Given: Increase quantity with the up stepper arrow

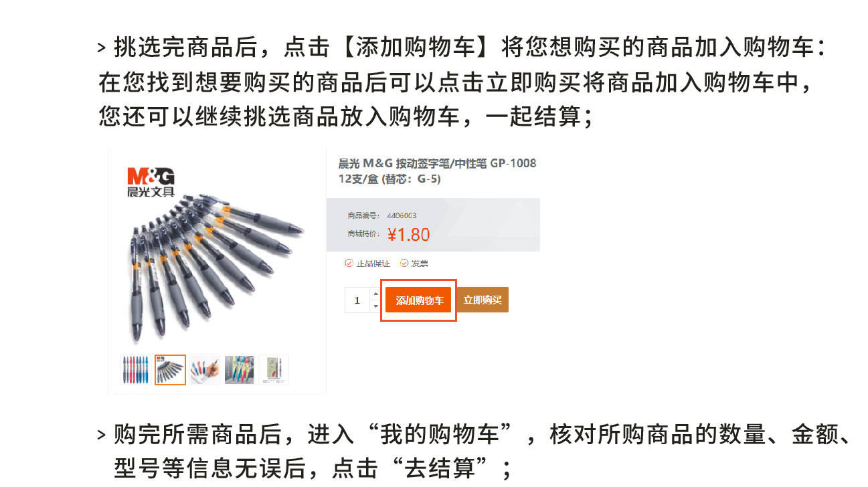Looking at the screenshot, I should pos(375,294).
